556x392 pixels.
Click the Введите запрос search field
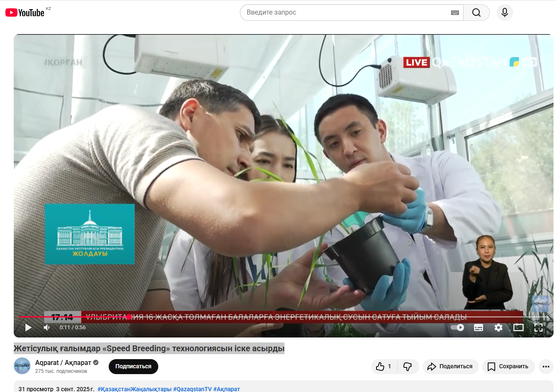point(346,12)
